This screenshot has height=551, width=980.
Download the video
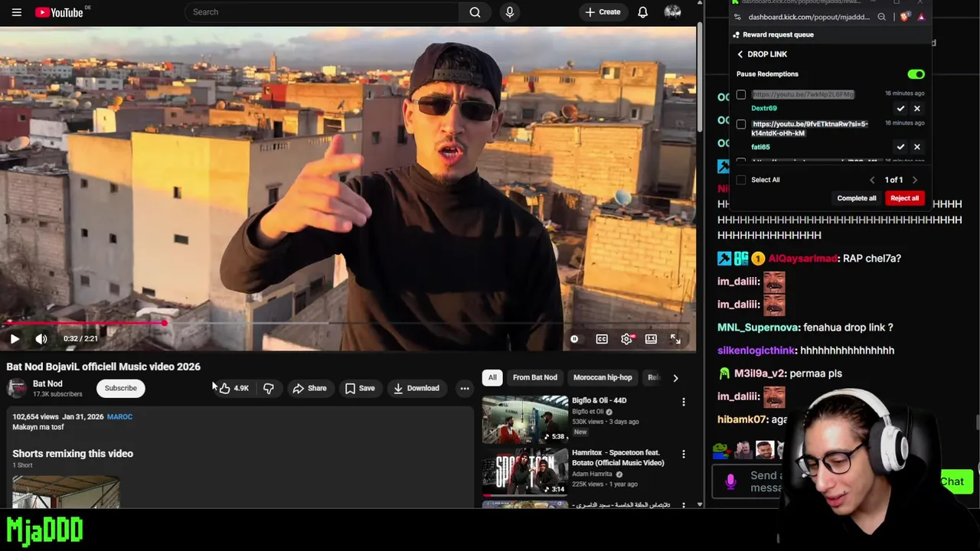click(x=416, y=388)
